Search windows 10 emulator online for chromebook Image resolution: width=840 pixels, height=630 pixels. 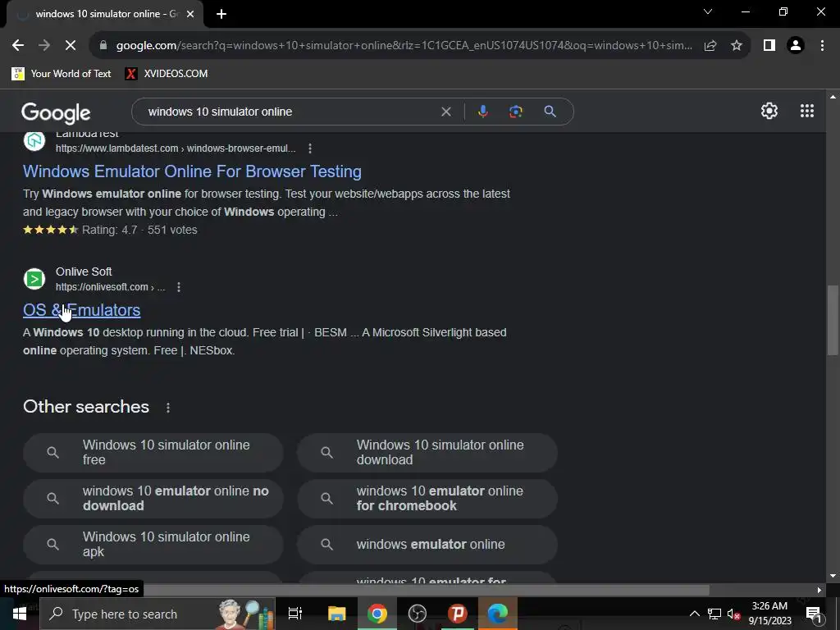click(x=427, y=498)
